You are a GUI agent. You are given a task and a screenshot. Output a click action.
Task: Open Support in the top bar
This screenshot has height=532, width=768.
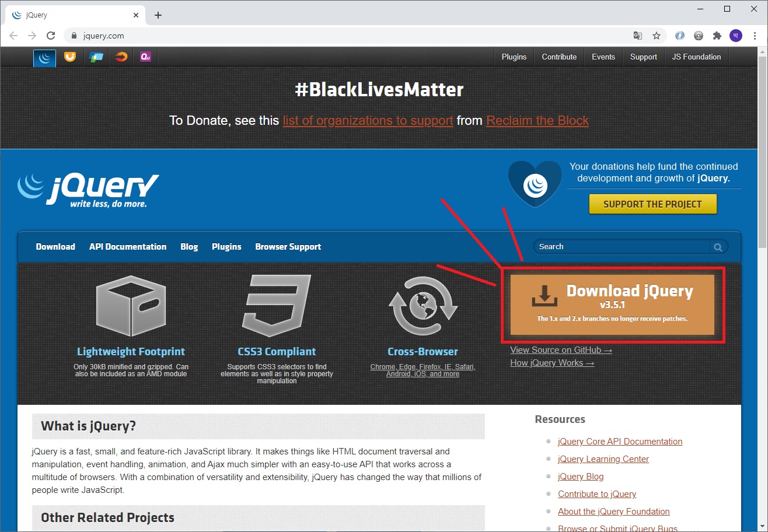tap(644, 57)
